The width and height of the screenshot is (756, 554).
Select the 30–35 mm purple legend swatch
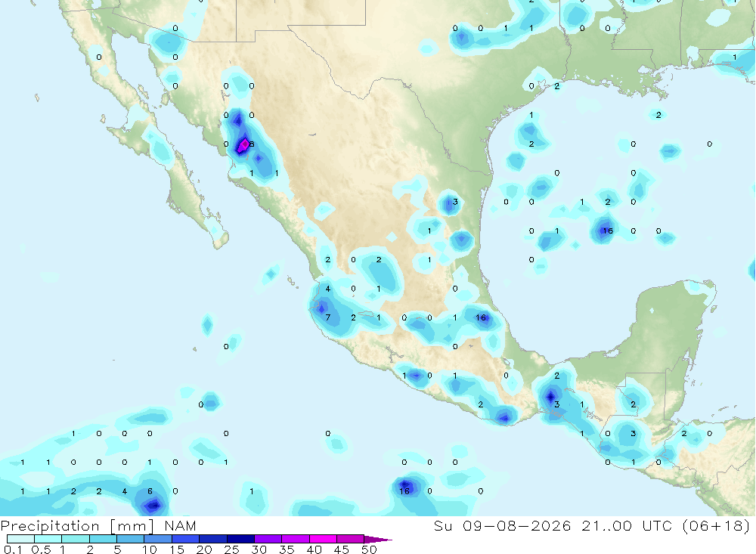(268, 539)
